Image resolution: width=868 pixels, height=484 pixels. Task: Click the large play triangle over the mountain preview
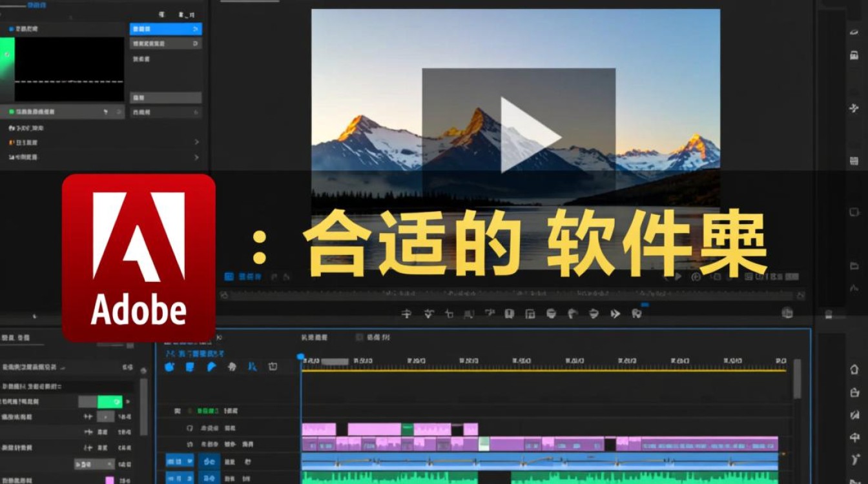point(530,134)
